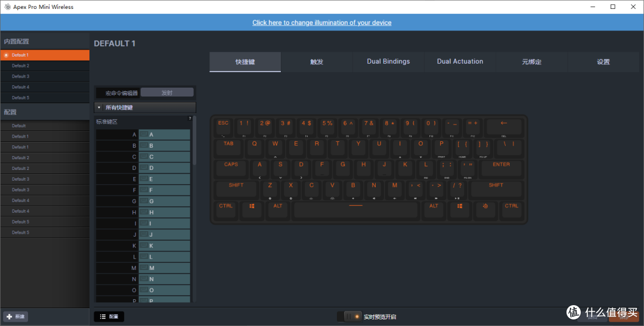Click the backslash key on the keyboard
Image resolution: width=644 pixels, height=326 pixels.
[509, 147]
